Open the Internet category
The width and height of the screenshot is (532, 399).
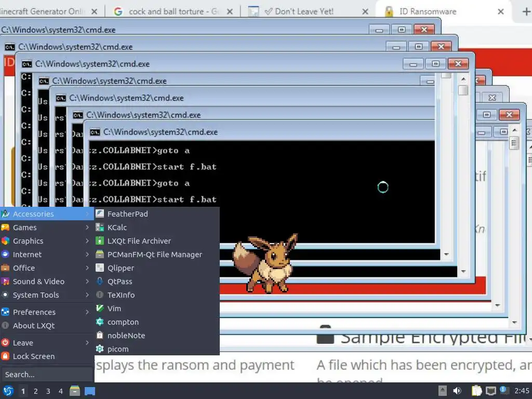tap(47, 255)
